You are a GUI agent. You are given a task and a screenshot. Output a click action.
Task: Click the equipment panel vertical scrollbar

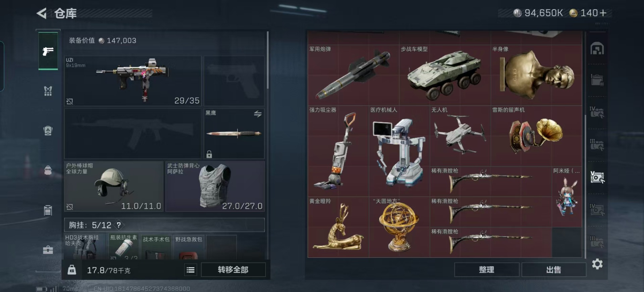268,60
